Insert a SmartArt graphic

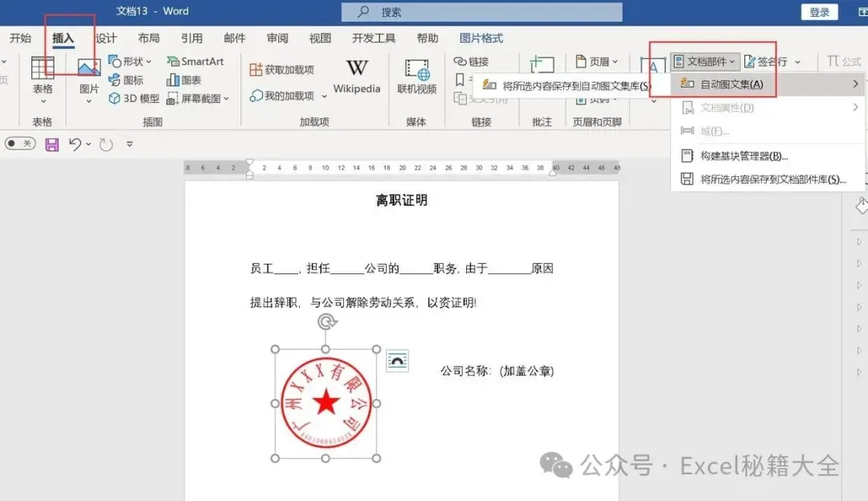pyautogui.click(x=194, y=61)
